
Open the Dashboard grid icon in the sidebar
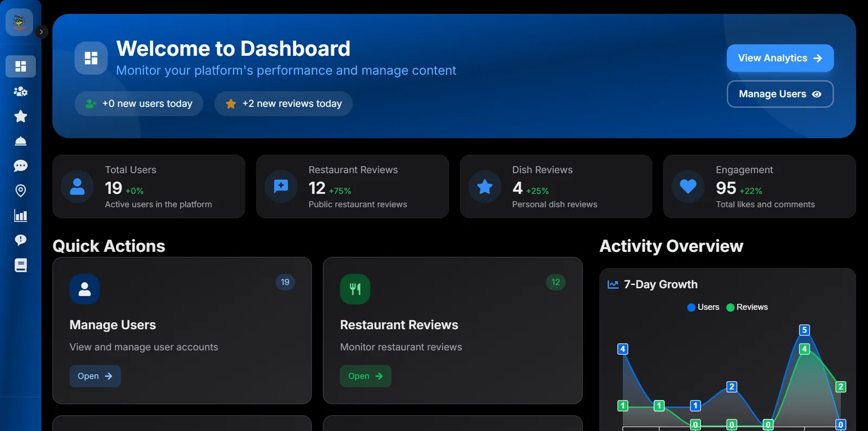(x=21, y=66)
